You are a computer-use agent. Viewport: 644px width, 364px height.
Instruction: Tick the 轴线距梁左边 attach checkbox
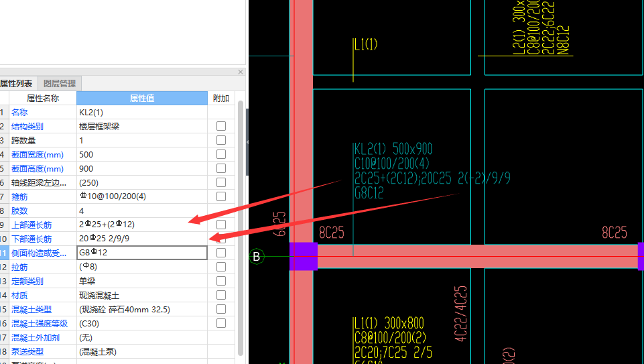(x=221, y=182)
